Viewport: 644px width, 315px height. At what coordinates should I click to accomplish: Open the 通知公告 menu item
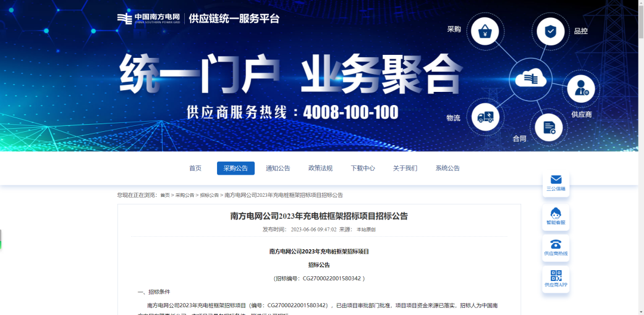278,168
